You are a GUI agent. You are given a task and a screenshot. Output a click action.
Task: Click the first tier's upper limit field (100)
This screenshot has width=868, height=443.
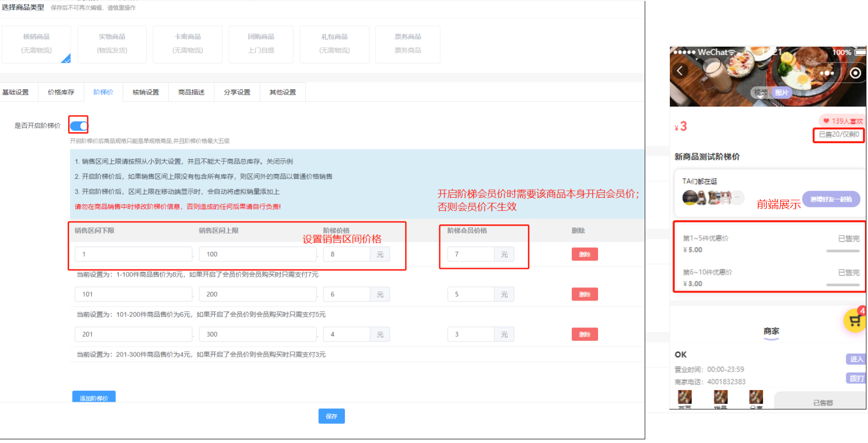[257, 254]
